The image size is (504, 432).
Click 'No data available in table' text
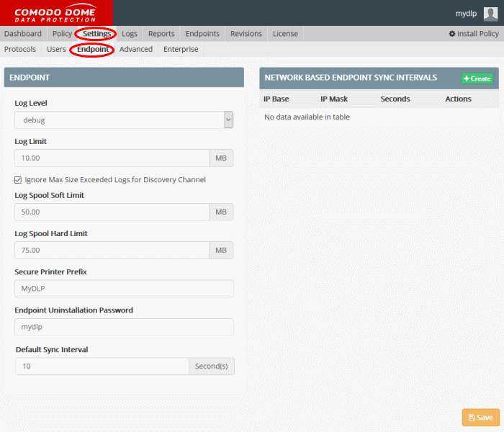(307, 117)
